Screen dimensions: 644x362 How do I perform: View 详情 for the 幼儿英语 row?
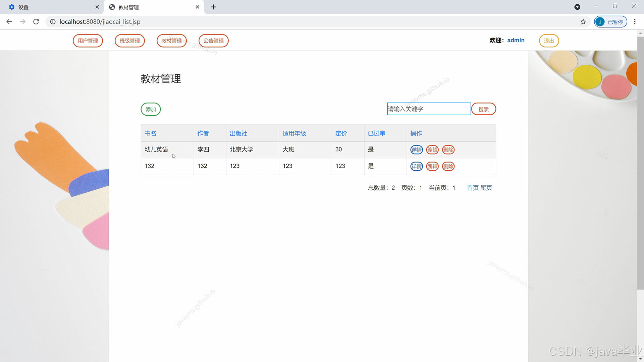tap(417, 150)
